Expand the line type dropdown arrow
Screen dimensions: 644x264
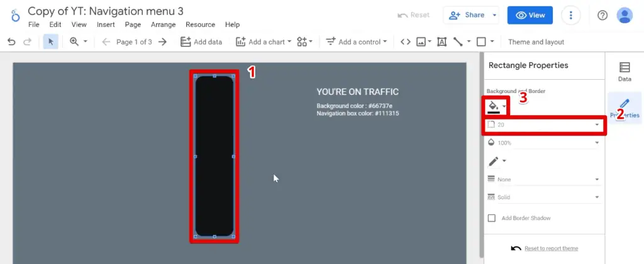pyautogui.click(x=469, y=42)
